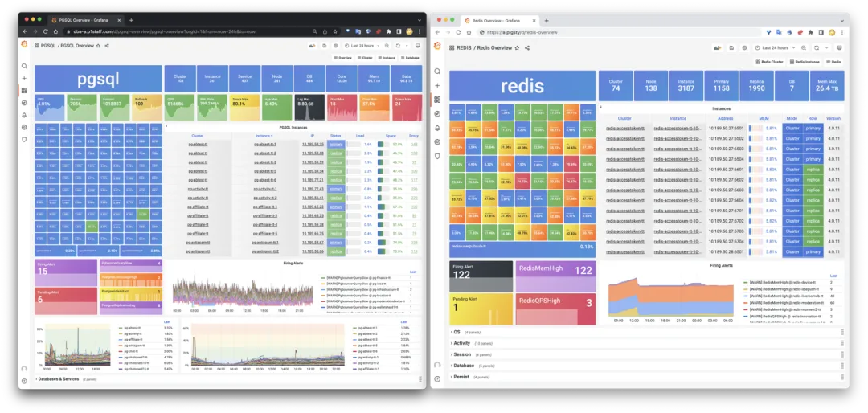Open the Redis dashboards list dropdown
Screen dimensions: 868x413
click(833, 62)
